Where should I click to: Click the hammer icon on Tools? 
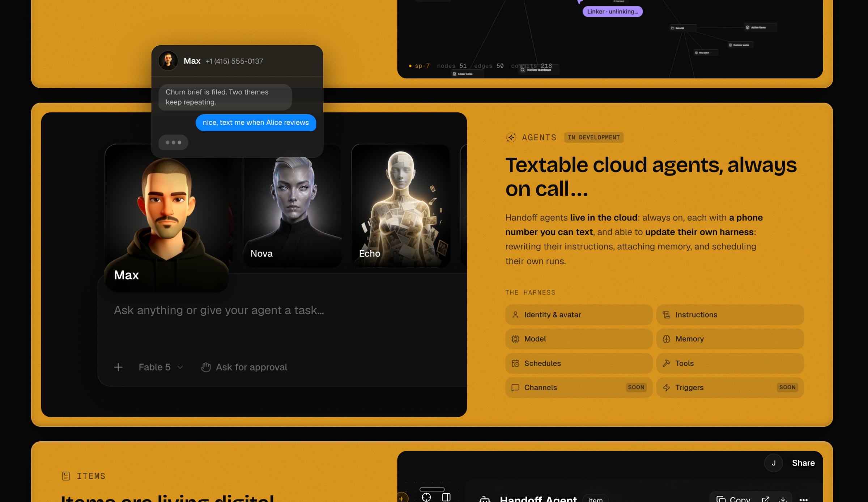pyautogui.click(x=666, y=363)
